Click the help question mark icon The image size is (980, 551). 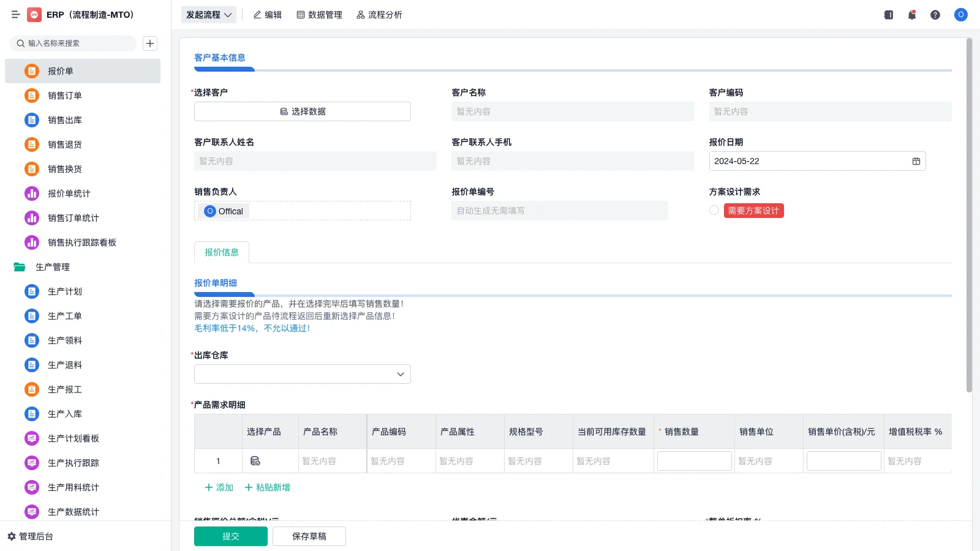935,15
